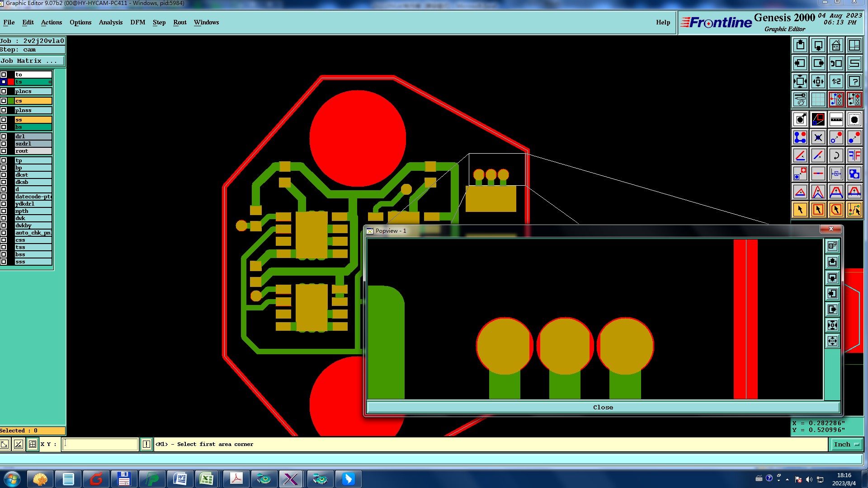This screenshot has height=488, width=868.
Task: Click the X Y coordinate input field
Action: click(x=100, y=445)
